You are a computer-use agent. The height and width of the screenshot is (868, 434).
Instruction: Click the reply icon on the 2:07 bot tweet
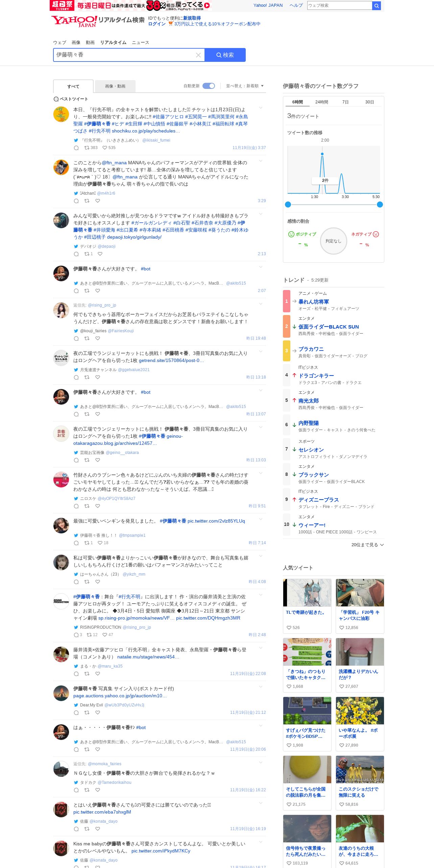click(x=76, y=291)
